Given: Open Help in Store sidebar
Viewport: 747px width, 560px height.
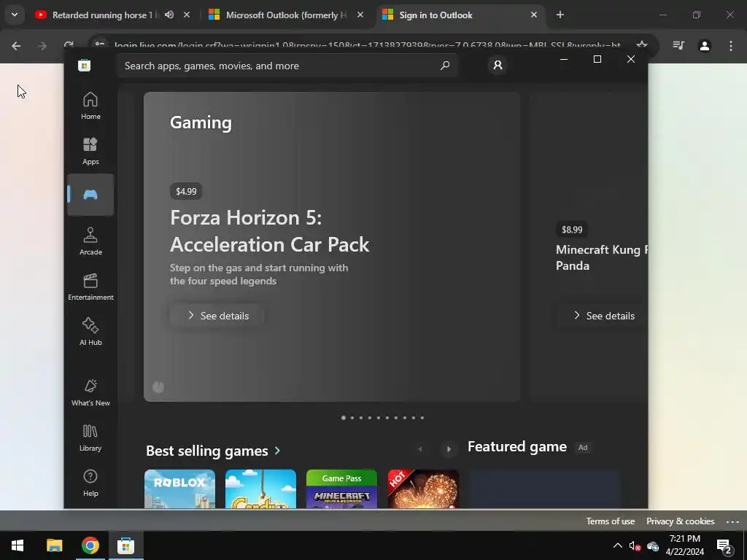Looking at the screenshot, I should (x=90, y=483).
